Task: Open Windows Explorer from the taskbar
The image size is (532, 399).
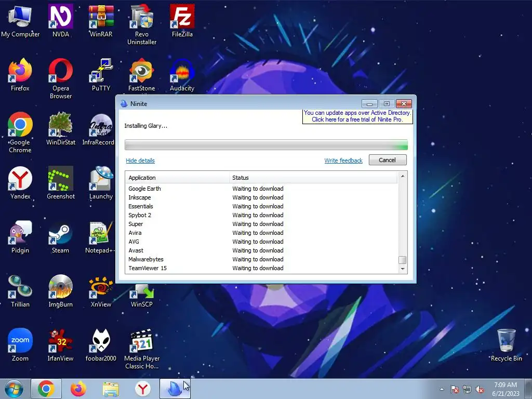Action: click(x=111, y=389)
